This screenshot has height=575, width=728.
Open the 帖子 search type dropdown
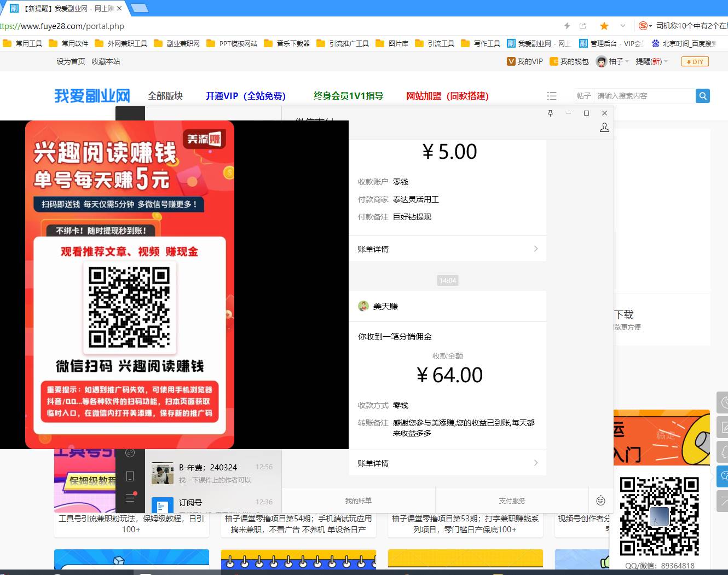click(583, 95)
